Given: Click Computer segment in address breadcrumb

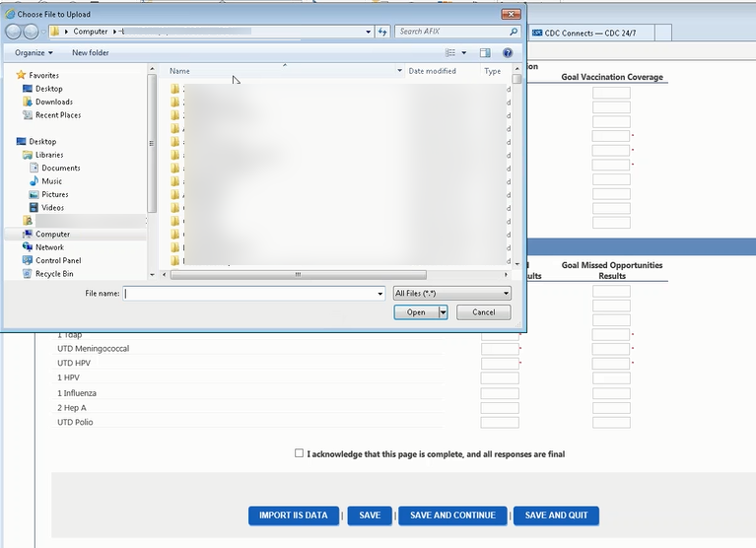Looking at the screenshot, I should pyautogui.click(x=90, y=32).
